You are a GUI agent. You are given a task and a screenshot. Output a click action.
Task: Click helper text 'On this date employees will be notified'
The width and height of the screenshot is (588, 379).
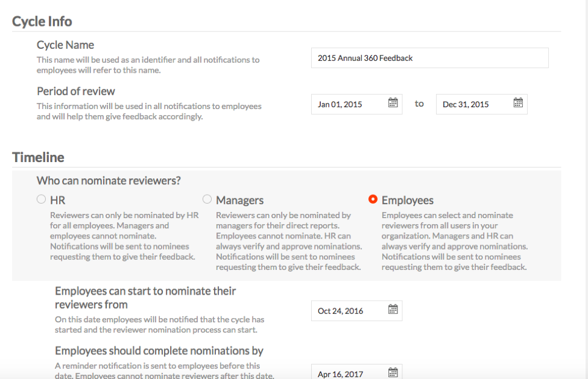[x=160, y=325]
